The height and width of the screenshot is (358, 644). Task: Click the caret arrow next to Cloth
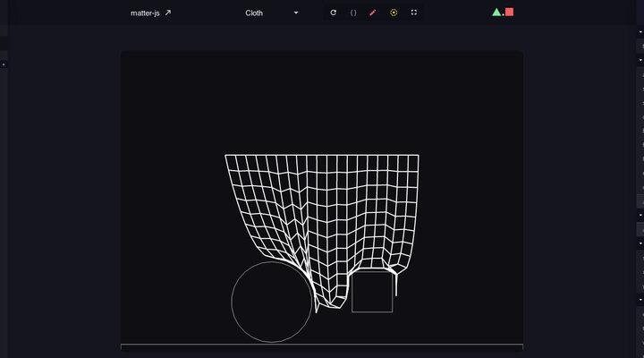296,13
